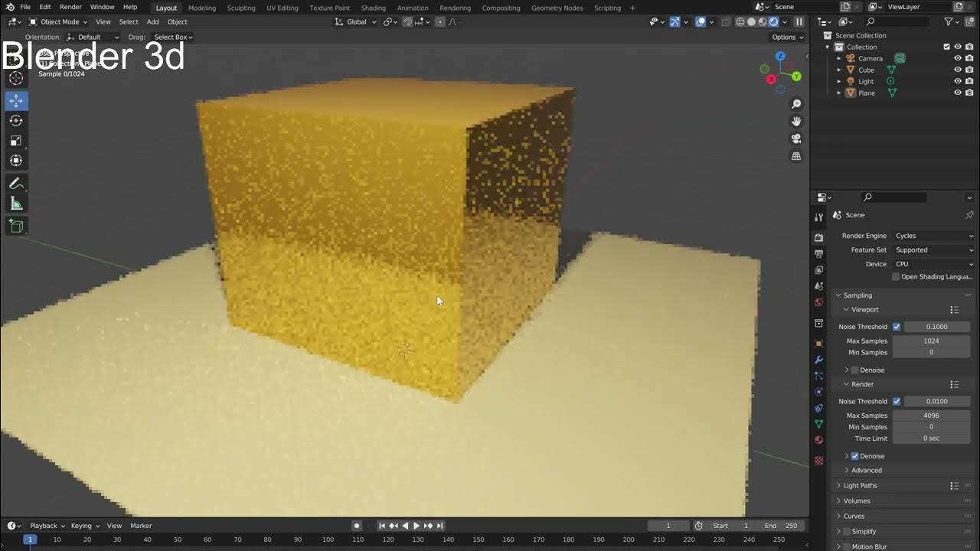Screen dimensions: 980x551
Task: Select the Cursor tool
Action: pos(16,78)
